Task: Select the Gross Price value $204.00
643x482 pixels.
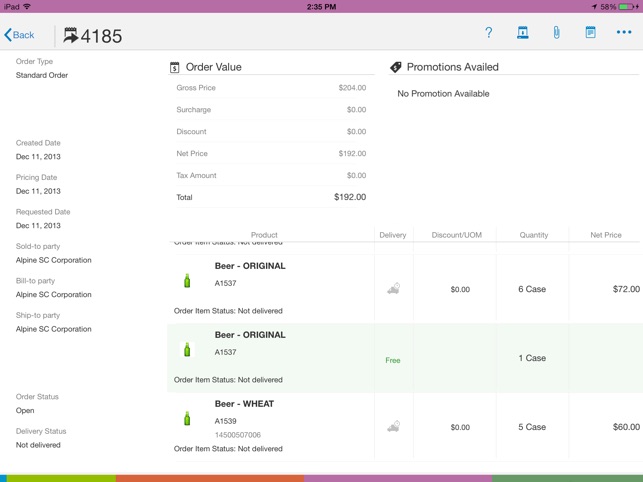Action: 352,88
